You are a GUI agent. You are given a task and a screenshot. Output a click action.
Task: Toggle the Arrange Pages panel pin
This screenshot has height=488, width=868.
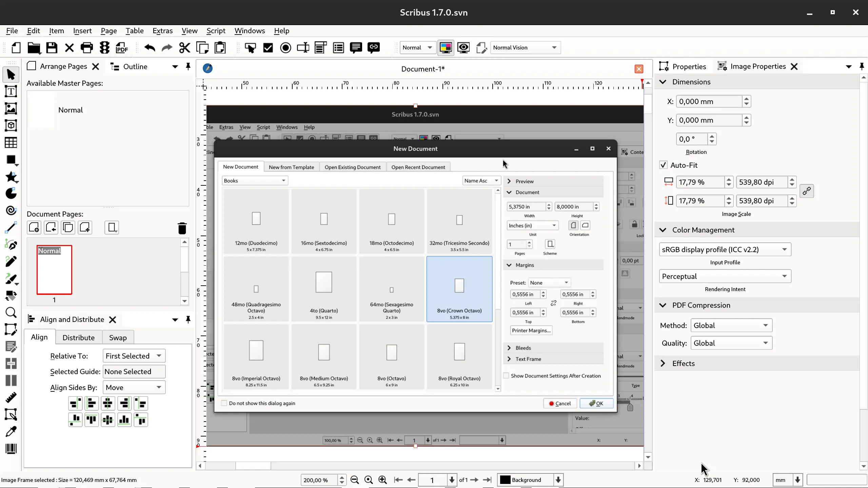click(x=188, y=66)
